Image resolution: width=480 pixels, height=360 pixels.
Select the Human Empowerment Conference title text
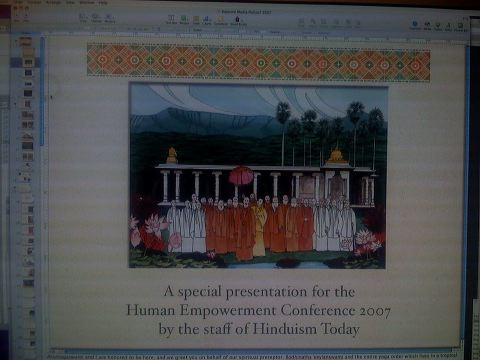pos(258,310)
